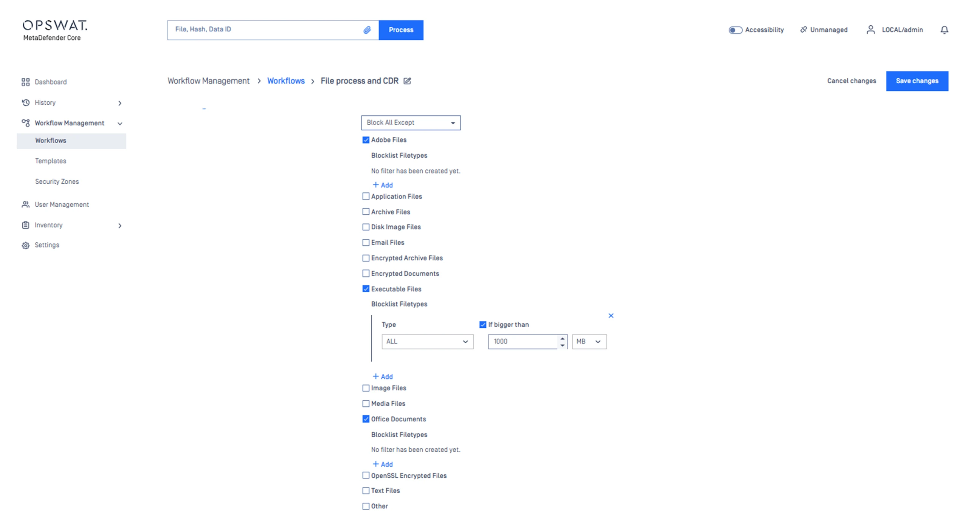Enable the Image Files checkbox

366,388
